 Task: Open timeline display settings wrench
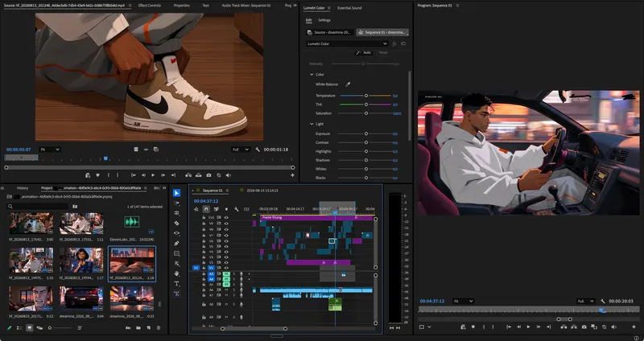click(237, 209)
